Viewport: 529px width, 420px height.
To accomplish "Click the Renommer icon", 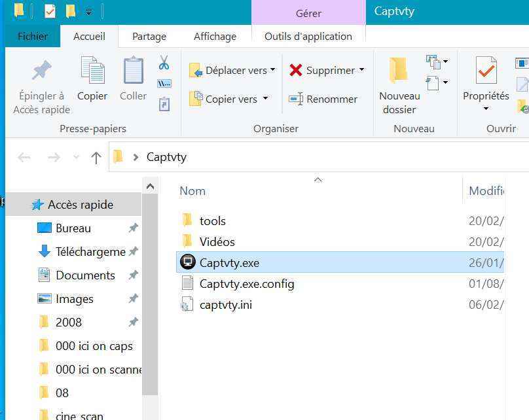I will tap(296, 99).
